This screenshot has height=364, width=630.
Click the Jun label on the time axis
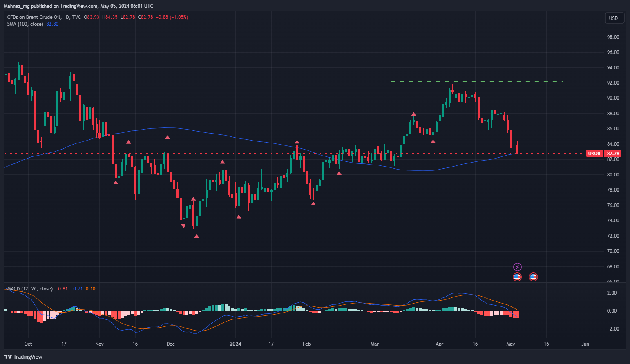585,344
